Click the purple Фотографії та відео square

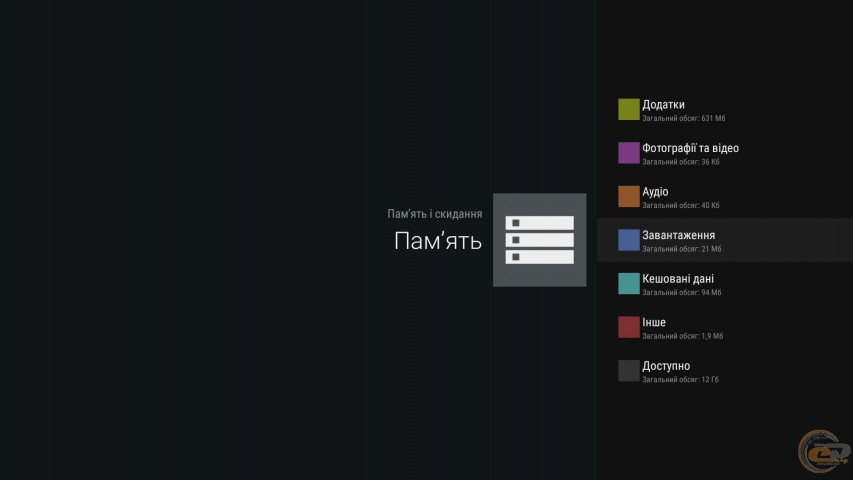pyautogui.click(x=628, y=153)
